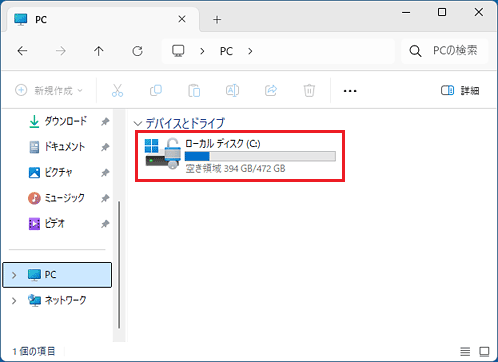Go up one folder level
Viewport: 498px width, 362px height.
[99, 51]
